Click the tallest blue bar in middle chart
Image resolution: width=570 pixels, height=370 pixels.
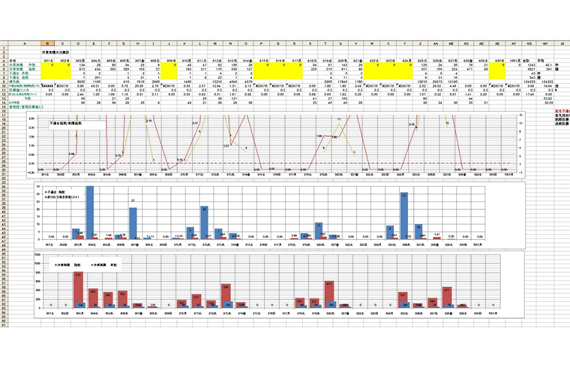pyautogui.click(x=90, y=212)
